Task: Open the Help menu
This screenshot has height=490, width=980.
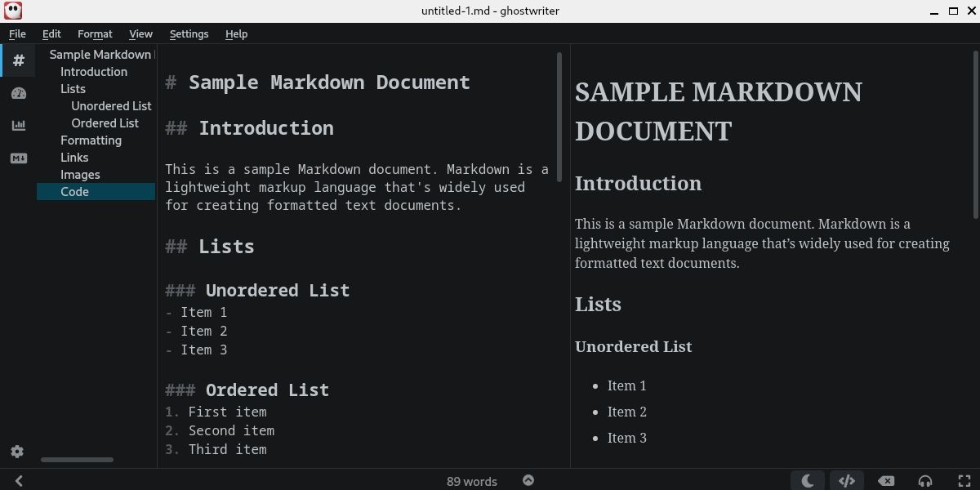Action: point(236,33)
